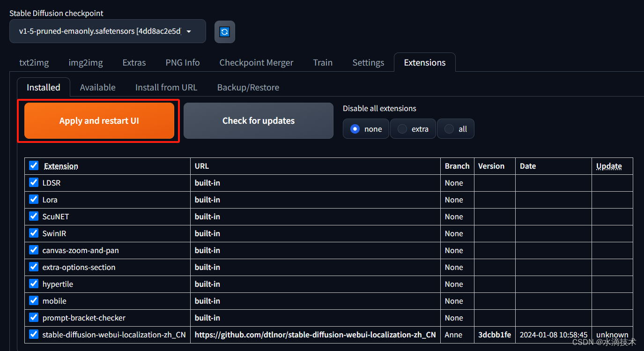
Task: Click version cell 3dcbb1fe
Action: 495,335
